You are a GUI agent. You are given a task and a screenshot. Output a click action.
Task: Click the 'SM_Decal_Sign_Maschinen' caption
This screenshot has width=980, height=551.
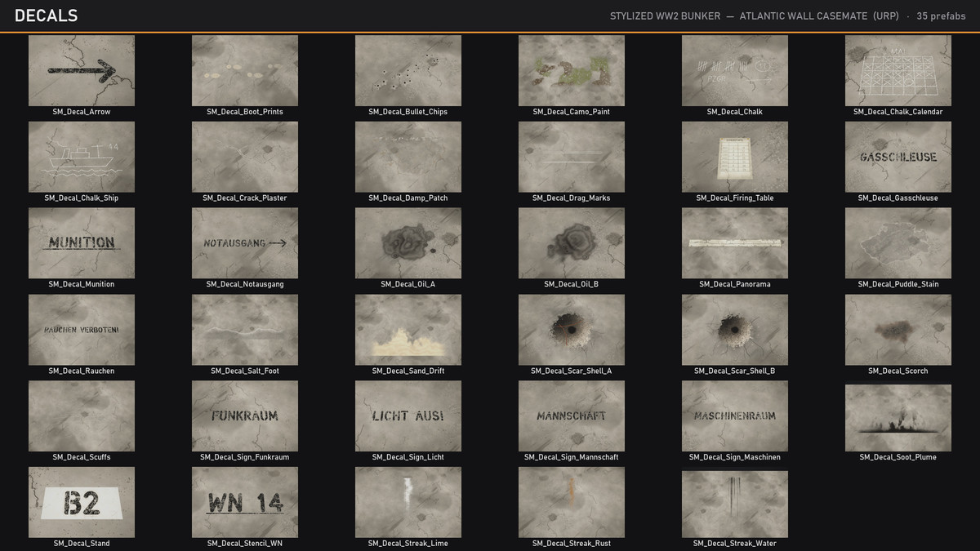[x=735, y=457]
